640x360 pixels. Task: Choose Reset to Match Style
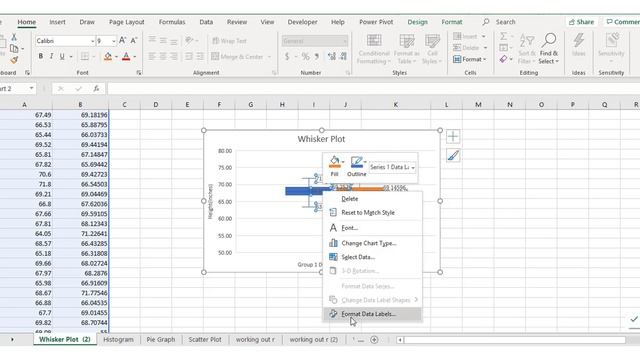pyautogui.click(x=372, y=213)
